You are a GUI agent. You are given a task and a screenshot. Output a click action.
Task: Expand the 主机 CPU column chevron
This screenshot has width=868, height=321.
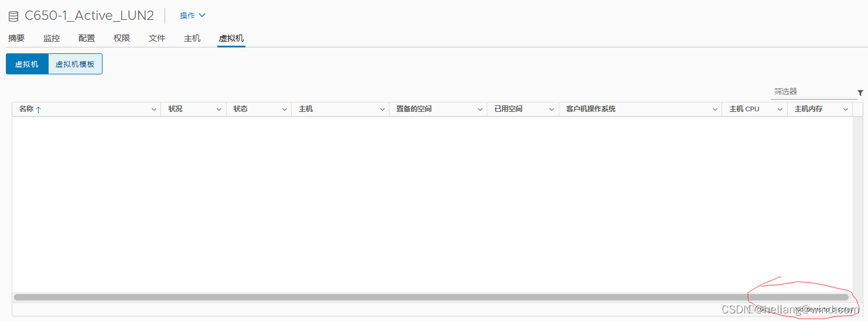(780, 110)
